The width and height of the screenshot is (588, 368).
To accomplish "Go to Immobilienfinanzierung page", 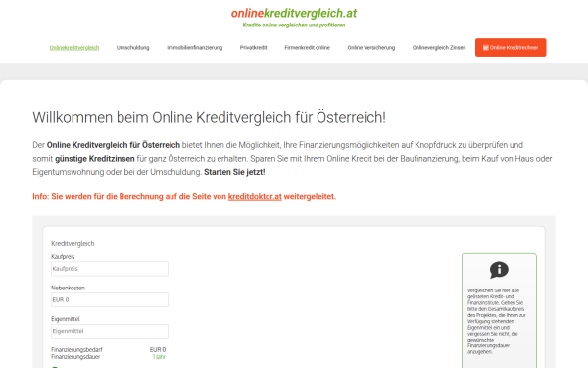I will click(195, 48).
